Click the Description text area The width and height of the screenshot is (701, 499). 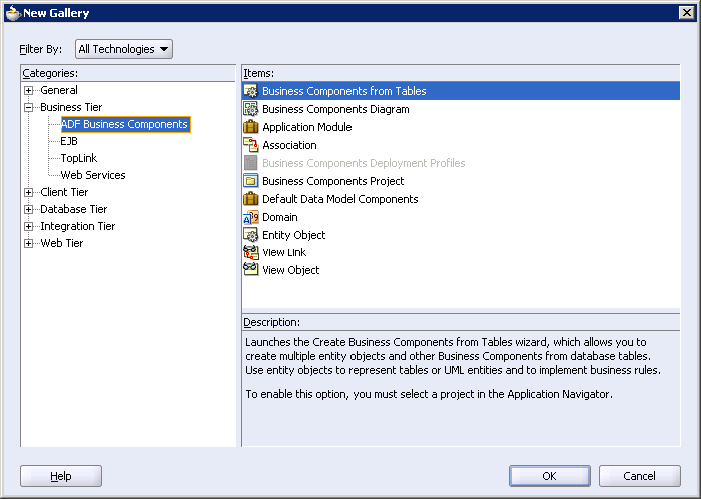[461, 388]
